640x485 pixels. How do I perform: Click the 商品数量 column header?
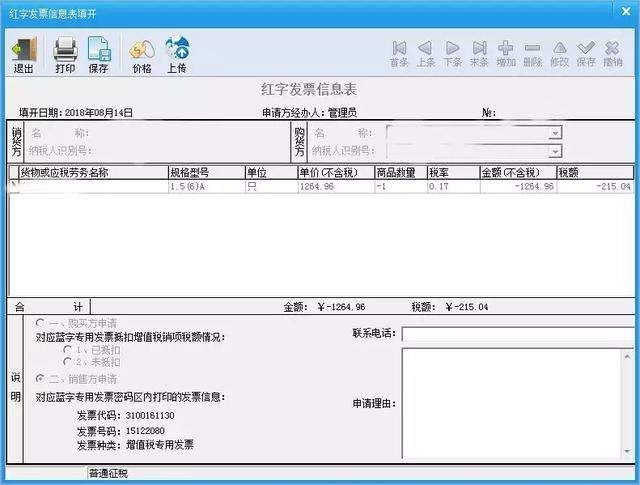[400, 172]
